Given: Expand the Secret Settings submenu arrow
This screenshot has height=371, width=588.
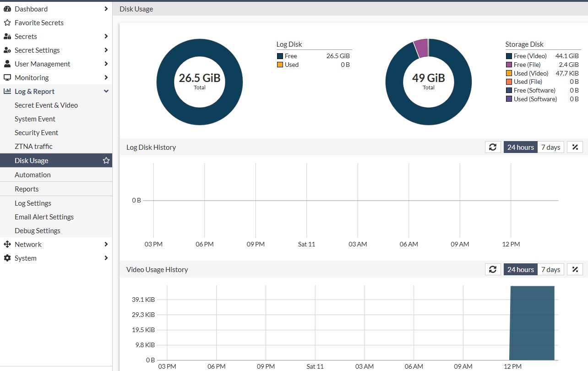Looking at the screenshot, I should coord(106,50).
